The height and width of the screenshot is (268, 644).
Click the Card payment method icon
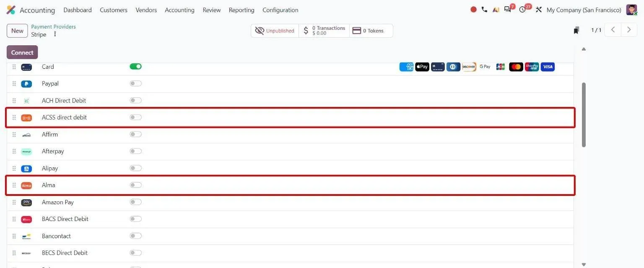tap(26, 67)
